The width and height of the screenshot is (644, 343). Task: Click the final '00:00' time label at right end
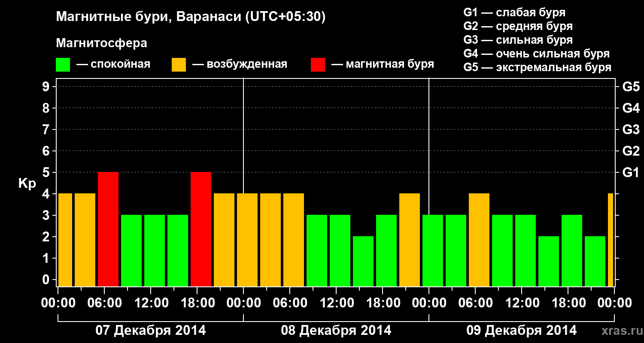pos(614,303)
